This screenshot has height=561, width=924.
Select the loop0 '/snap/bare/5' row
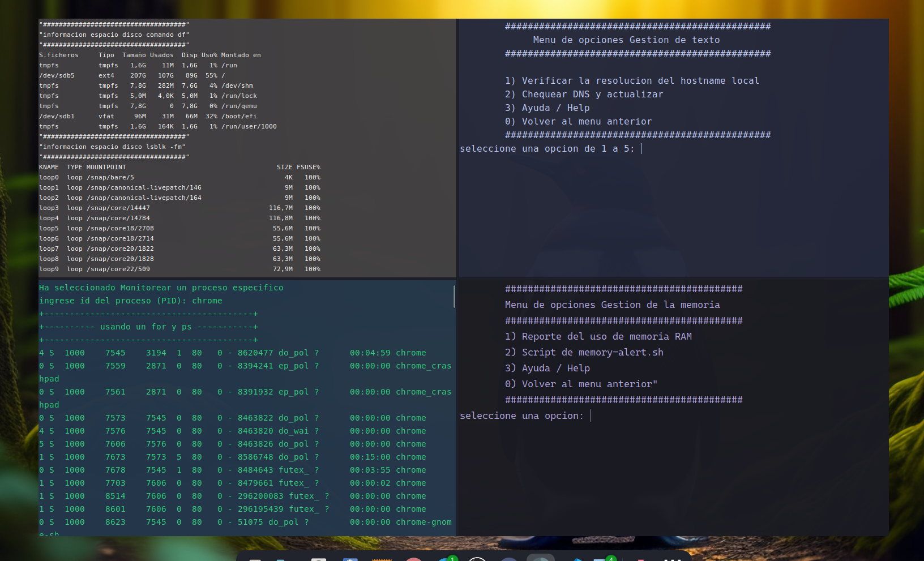[x=179, y=178]
